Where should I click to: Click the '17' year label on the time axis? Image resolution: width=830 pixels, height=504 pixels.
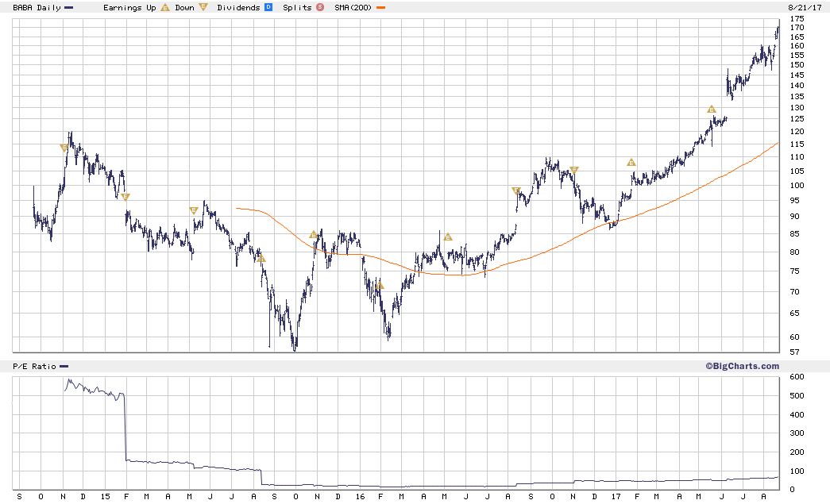616,497
